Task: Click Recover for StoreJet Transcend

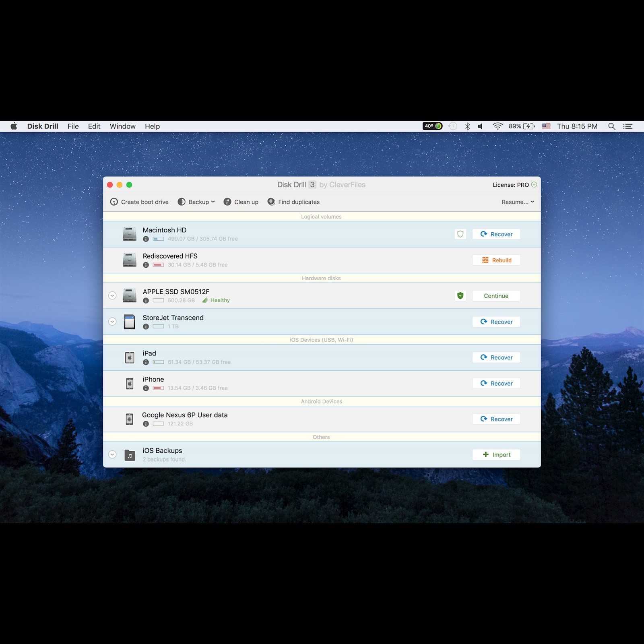Action: [x=496, y=322]
